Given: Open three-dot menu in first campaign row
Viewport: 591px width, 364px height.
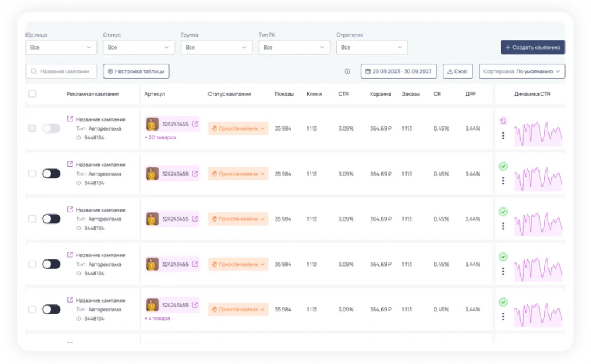Looking at the screenshot, I should 503,136.
